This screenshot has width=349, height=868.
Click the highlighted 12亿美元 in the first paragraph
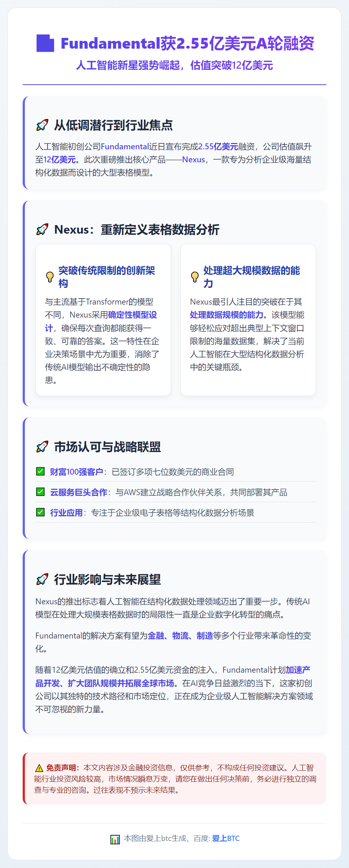pyautogui.click(x=60, y=160)
